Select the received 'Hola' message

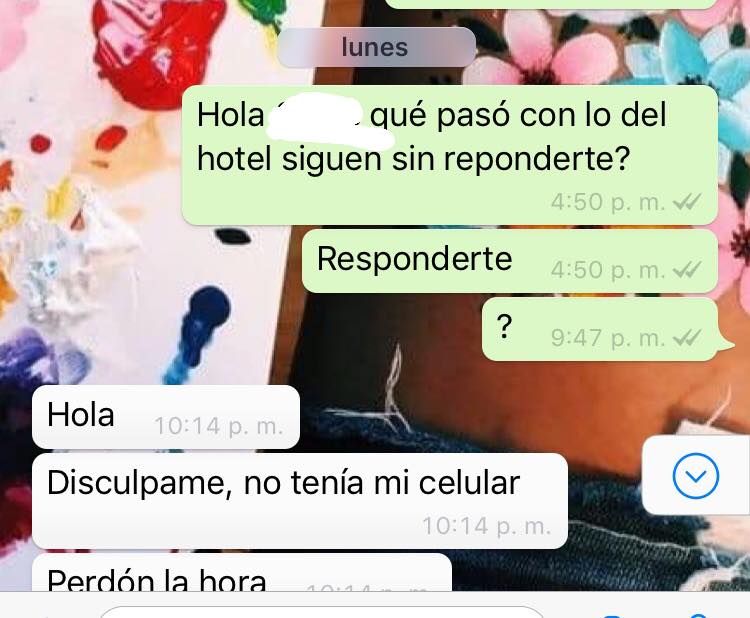165,417
